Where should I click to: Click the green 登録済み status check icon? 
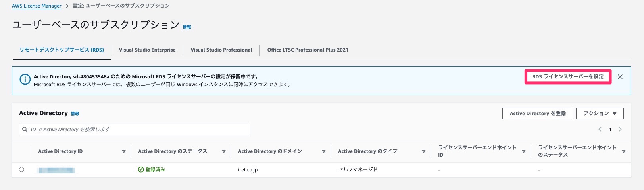[141, 170]
